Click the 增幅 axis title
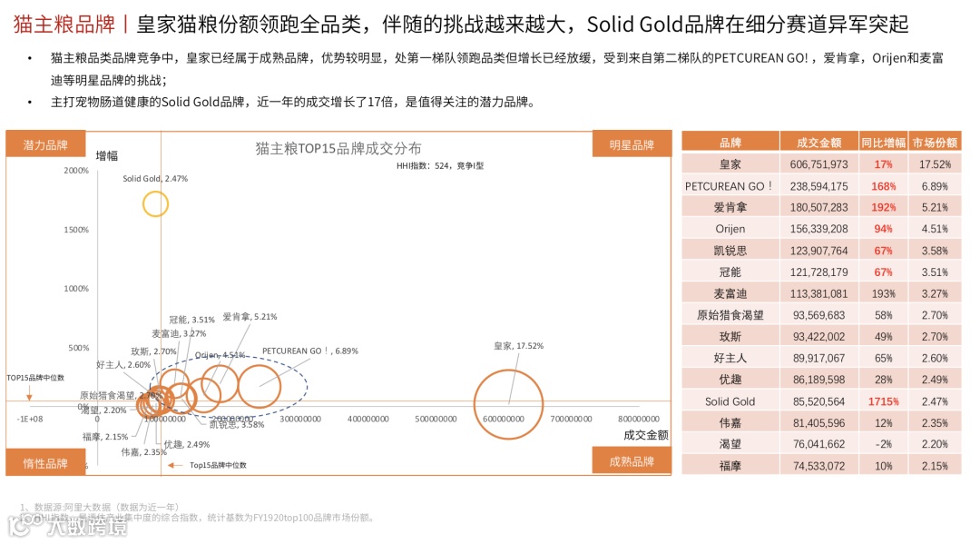Viewport: 980px width, 544px height. [107, 155]
